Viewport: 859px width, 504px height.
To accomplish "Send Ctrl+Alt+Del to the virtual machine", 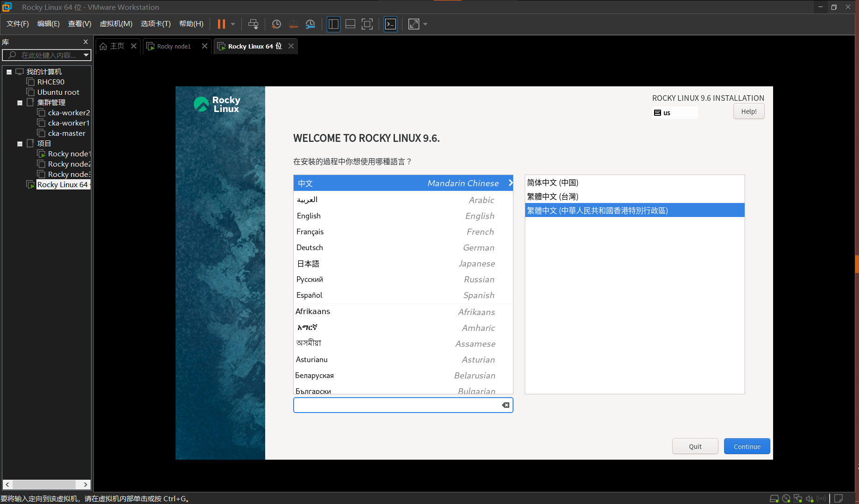I will pyautogui.click(x=253, y=24).
